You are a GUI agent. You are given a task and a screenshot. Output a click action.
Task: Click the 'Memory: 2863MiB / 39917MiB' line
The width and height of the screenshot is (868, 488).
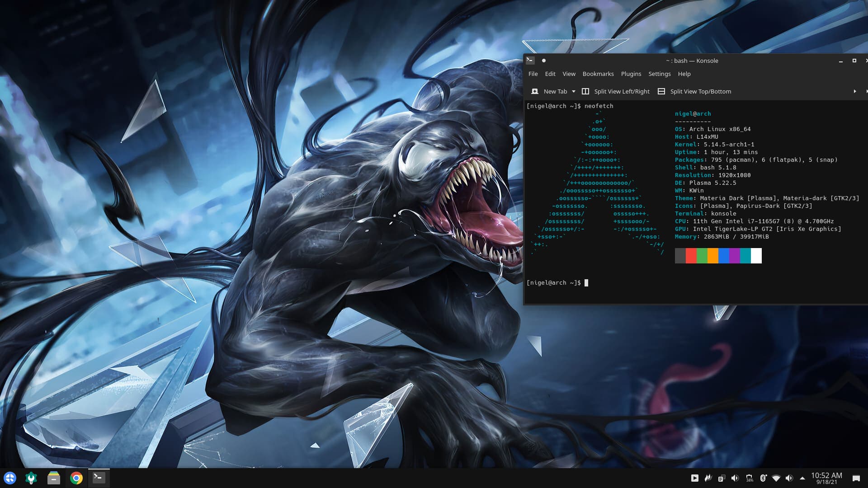tap(722, 237)
